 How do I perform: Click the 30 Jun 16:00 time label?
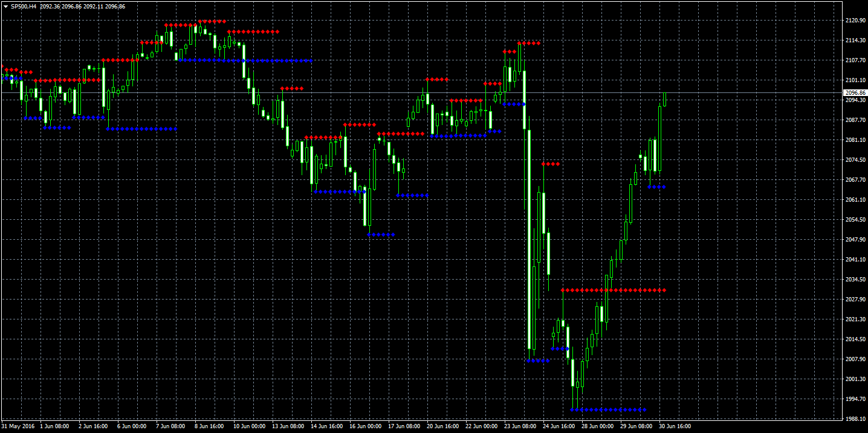tap(675, 426)
